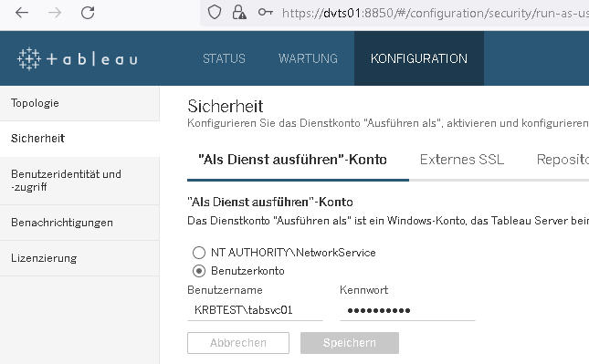589x364 pixels.
Task: Open the STATUS tab
Action: click(x=224, y=58)
